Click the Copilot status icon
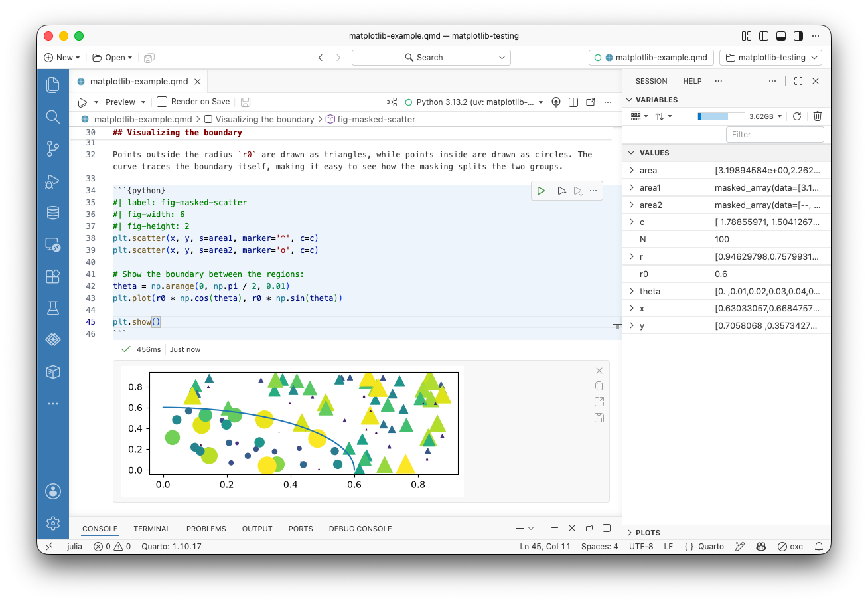Viewport: 868px width, 603px height. click(x=761, y=547)
